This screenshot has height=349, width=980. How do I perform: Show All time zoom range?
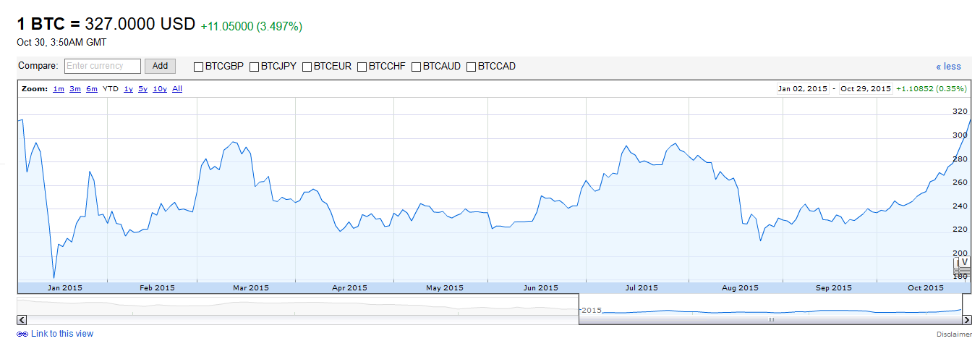coord(177,89)
